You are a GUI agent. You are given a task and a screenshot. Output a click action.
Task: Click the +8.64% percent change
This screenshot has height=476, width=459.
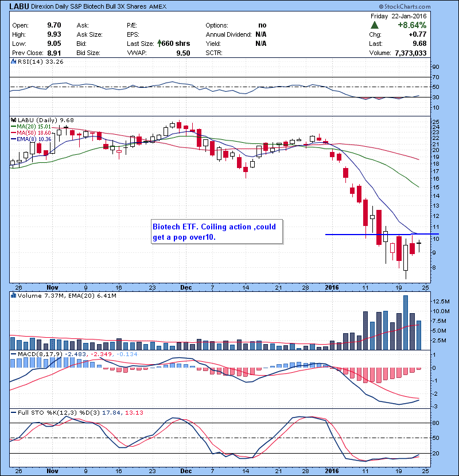pos(412,25)
